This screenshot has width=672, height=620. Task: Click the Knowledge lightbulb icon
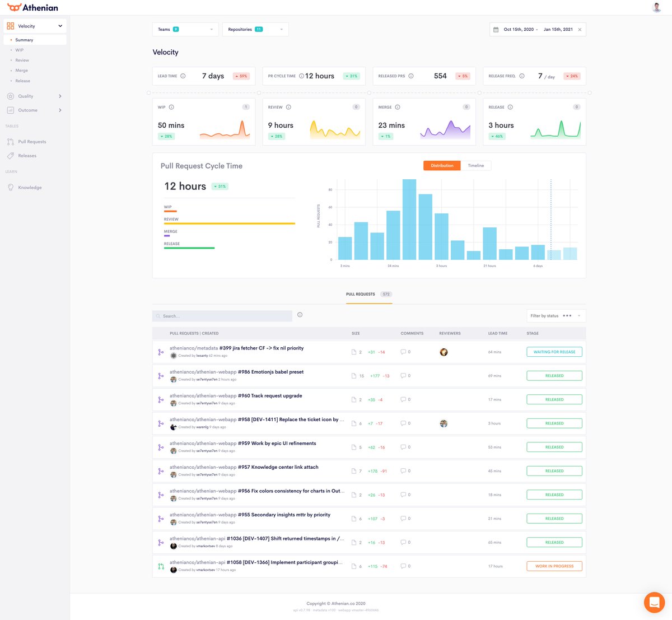[x=11, y=188]
